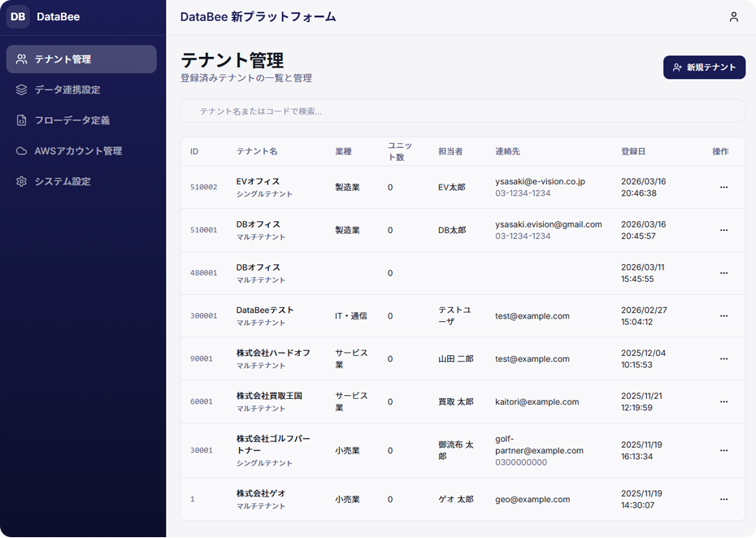Viewport: 756px width, 538px height.
Task: Open actions menu for 株式会社ハードオフ row
Action: [723, 358]
